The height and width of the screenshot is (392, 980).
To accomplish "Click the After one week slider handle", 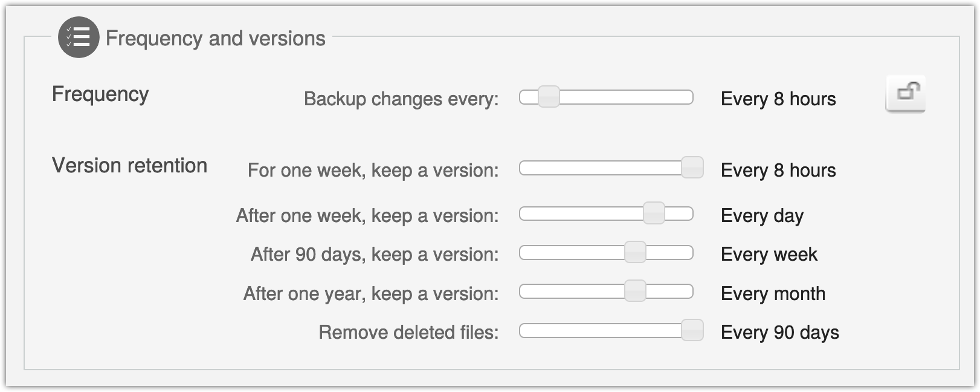I will pyautogui.click(x=654, y=214).
